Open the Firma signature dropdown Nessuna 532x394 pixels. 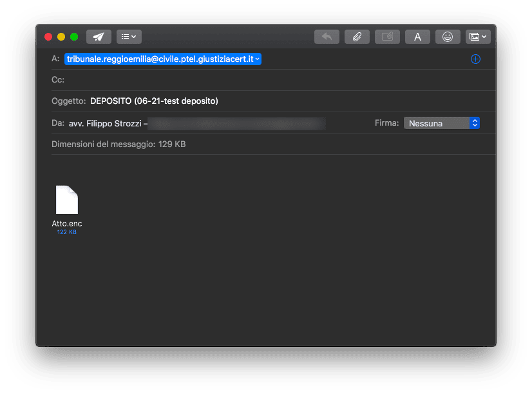(441, 123)
